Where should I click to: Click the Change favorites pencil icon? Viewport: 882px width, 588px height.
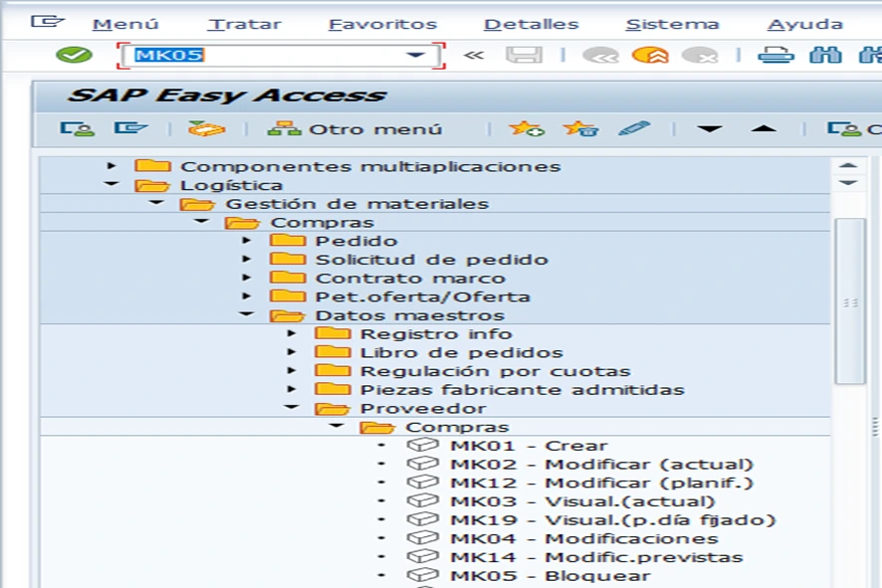click(x=634, y=128)
